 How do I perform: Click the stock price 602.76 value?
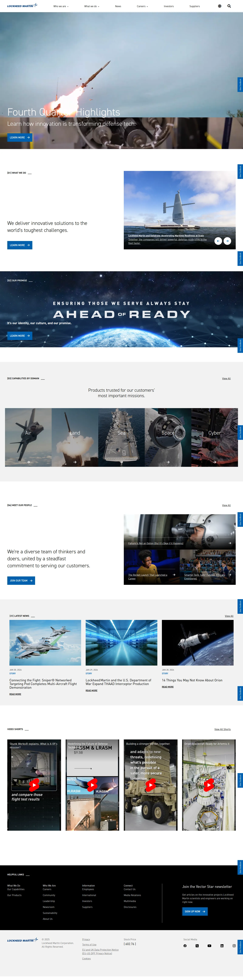130,944
